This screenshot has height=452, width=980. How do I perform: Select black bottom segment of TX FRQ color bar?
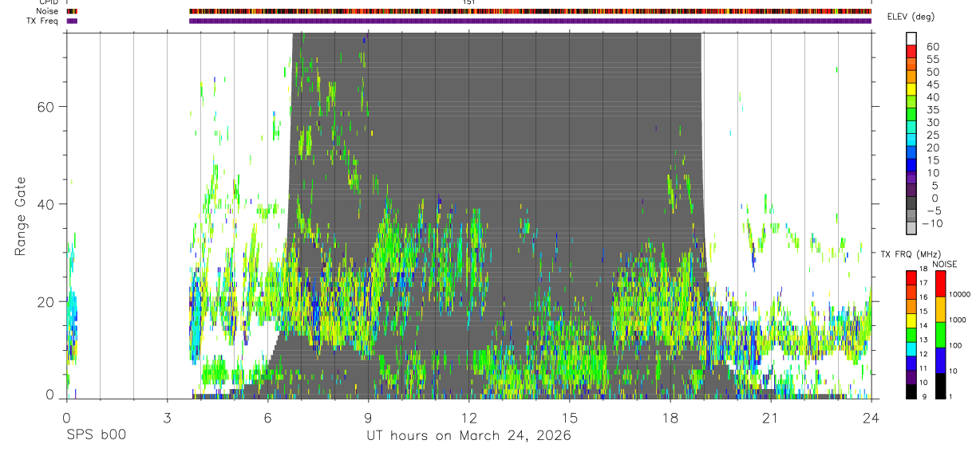(911, 391)
